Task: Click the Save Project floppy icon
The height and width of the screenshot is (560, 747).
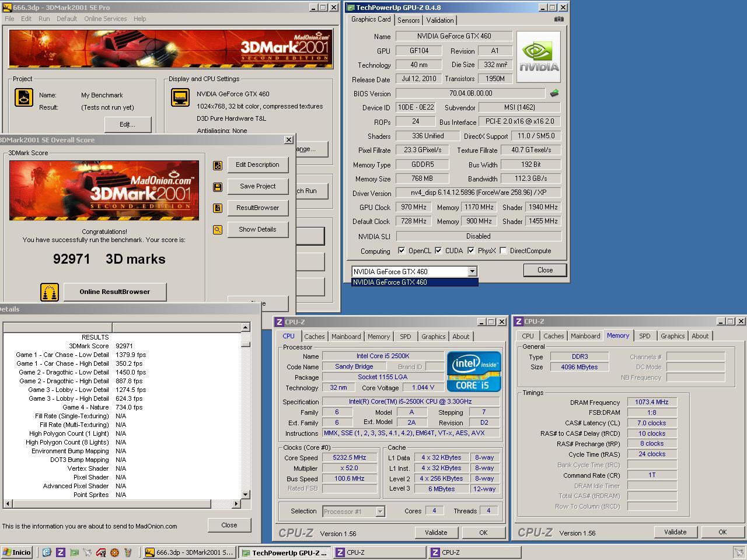Action: 218,187
